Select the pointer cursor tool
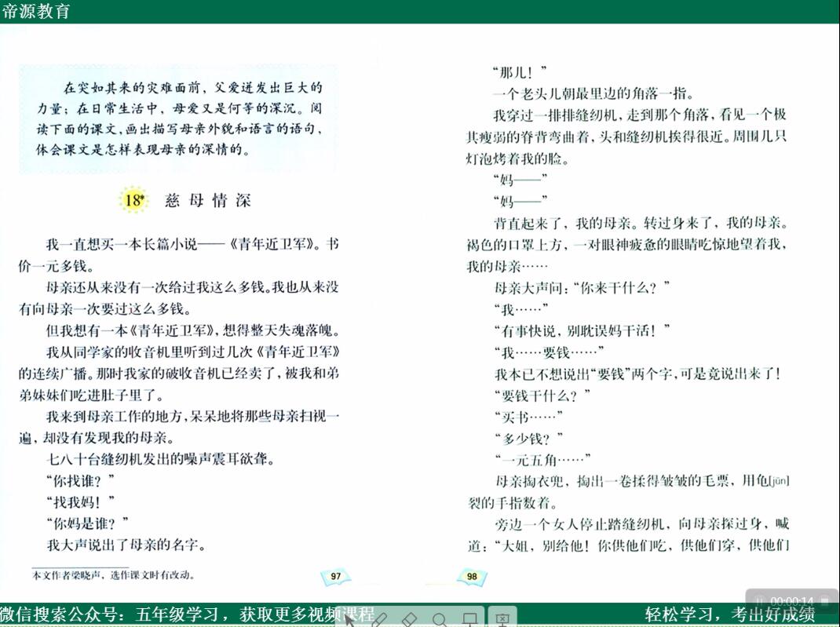 (x=349, y=620)
